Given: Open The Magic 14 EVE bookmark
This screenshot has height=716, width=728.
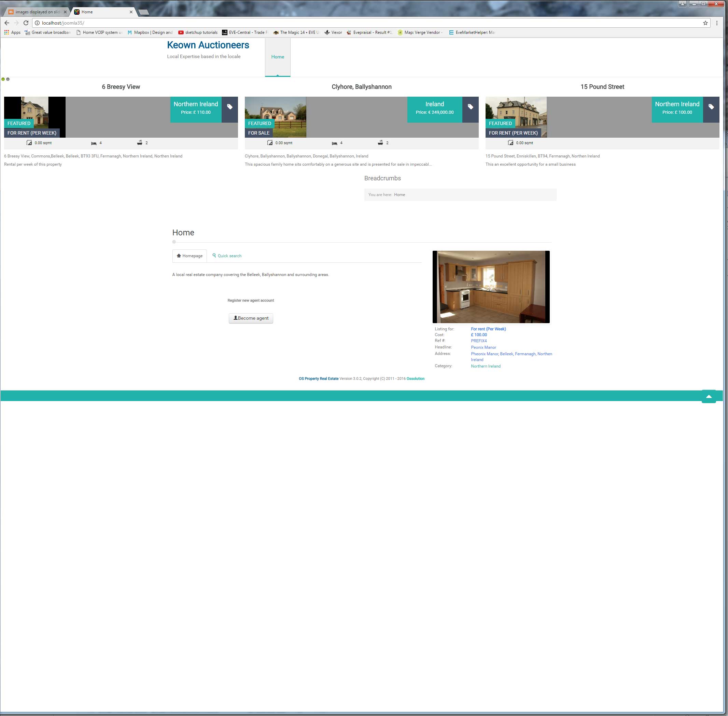Looking at the screenshot, I should point(296,32).
